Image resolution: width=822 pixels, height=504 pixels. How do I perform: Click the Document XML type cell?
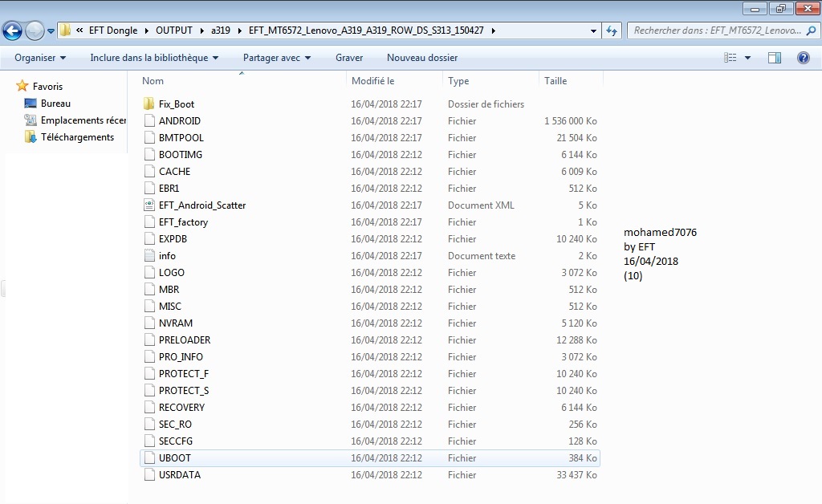click(481, 205)
